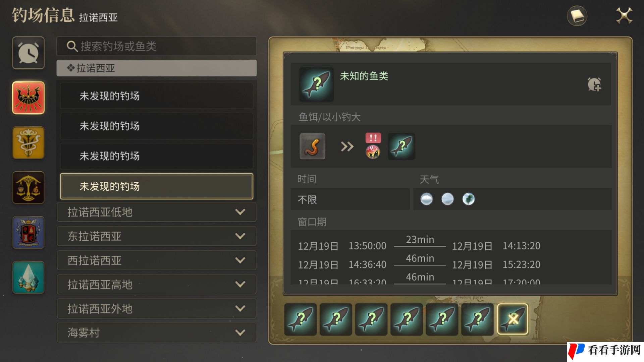This screenshot has height=362, width=644.
Task: Click the worm bait icon
Action: click(x=312, y=146)
